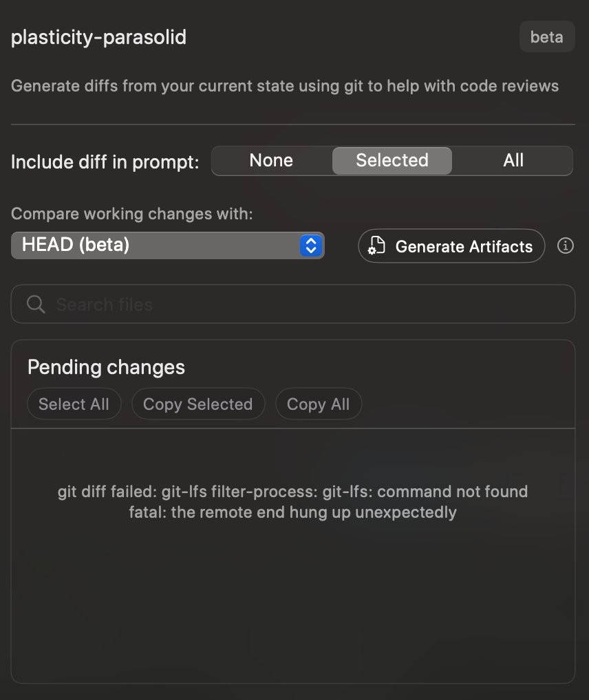Switch include diff to All

coord(513,161)
